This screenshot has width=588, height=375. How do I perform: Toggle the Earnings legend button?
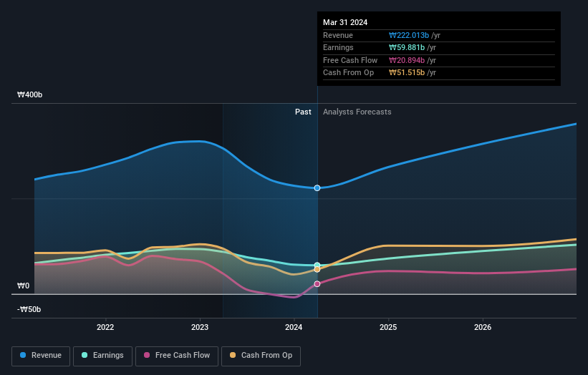pyautogui.click(x=102, y=356)
